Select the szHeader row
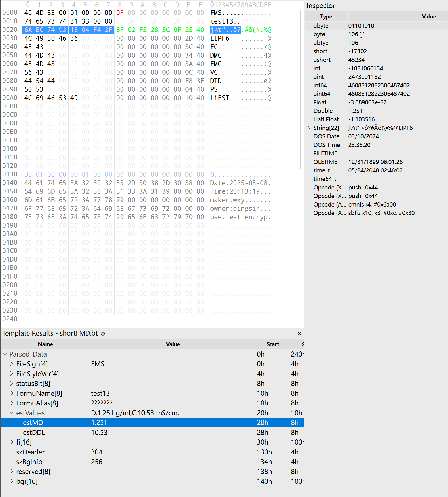Viewport: 448px width, 497px height. [152, 452]
